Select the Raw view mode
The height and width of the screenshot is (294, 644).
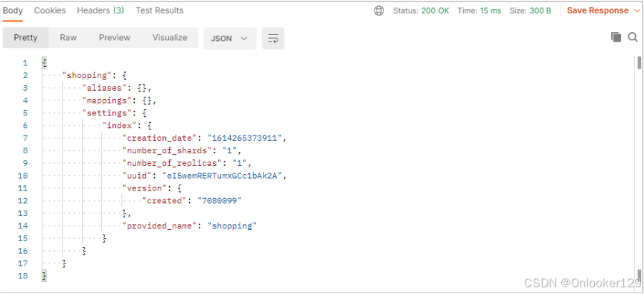click(x=68, y=38)
